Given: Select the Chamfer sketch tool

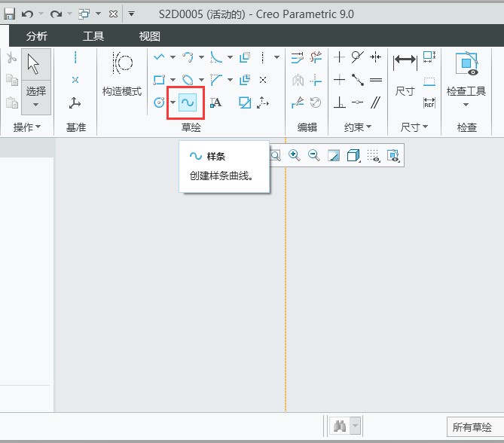Looking at the screenshot, I should click(x=216, y=80).
